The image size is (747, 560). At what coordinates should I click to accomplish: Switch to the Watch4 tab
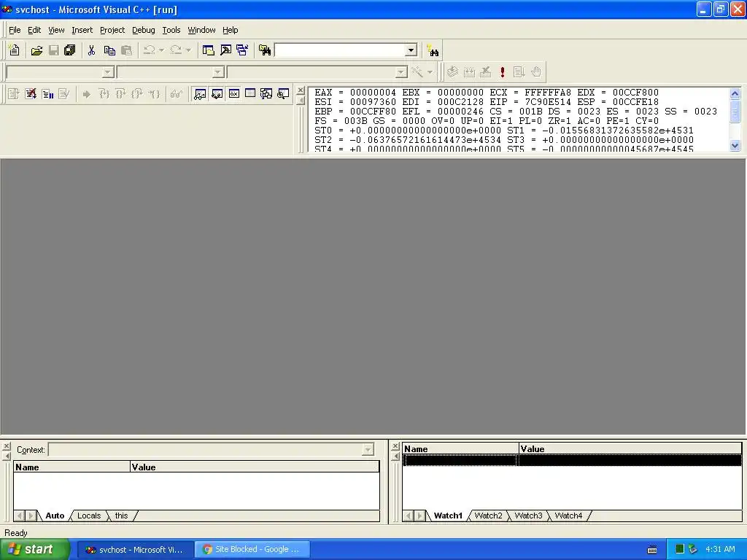click(x=568, y=516)
